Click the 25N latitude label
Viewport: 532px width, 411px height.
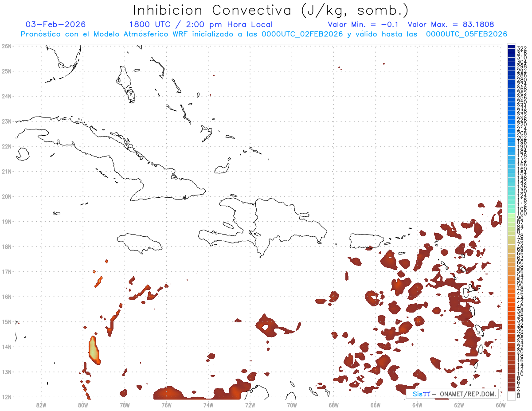7,71
